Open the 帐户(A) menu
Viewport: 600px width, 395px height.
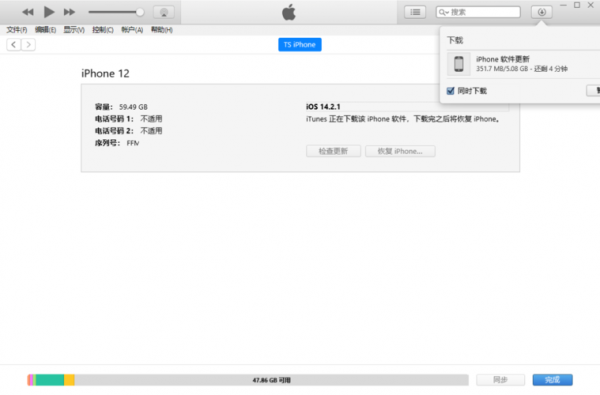[132, 30]
